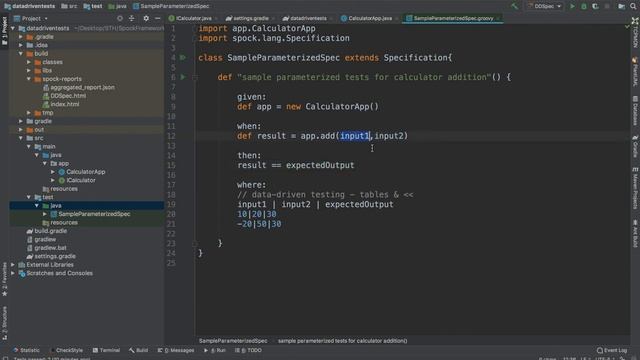Open the Gradle side tool window
This screenshot has width=640, height=360.
635,146
